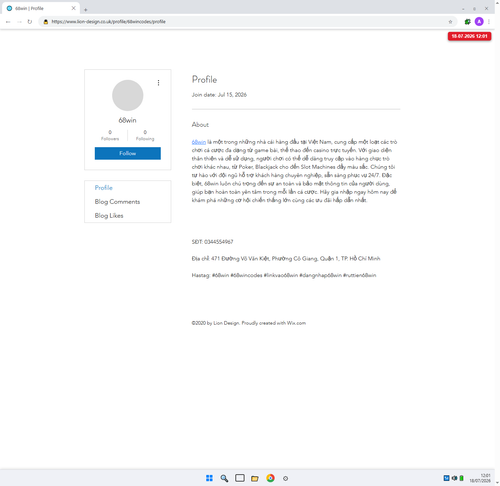
Task: Click the SĐT phone number line
Action: pos(212,242)
